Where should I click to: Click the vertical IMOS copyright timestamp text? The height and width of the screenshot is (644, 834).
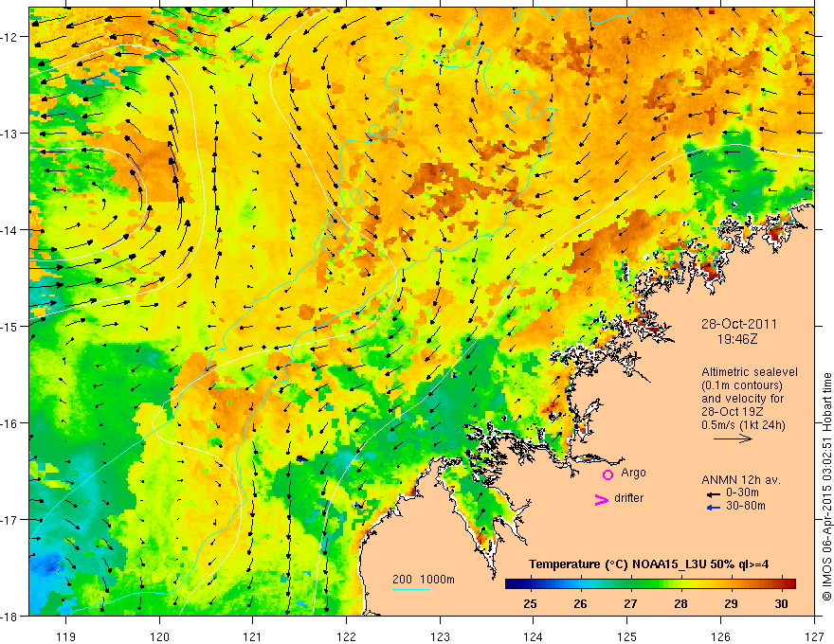[827, 487]
